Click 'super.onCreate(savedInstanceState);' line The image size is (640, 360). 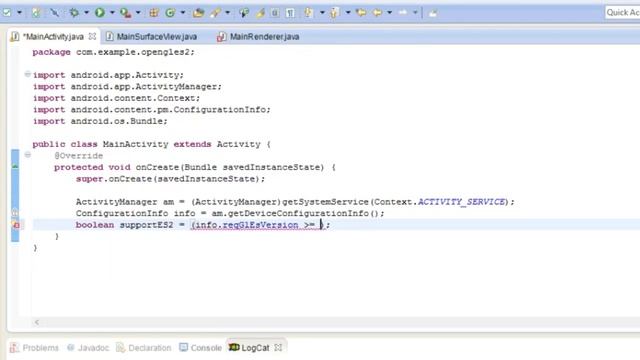[x=170, y=179]
